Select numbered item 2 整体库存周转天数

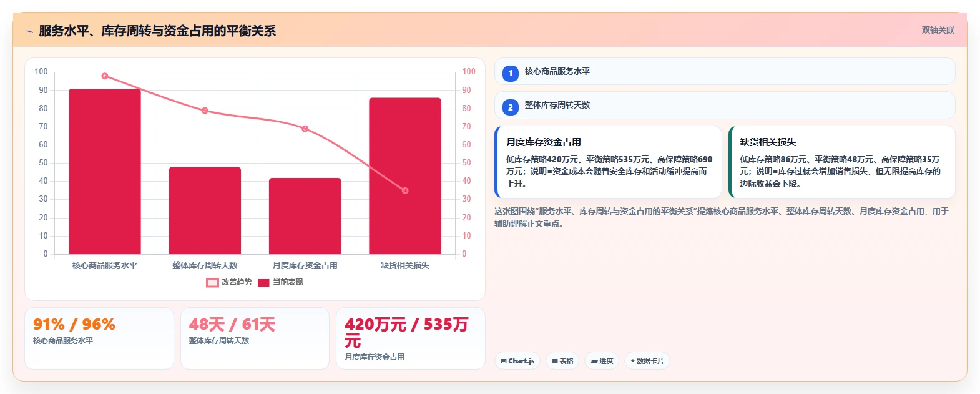(725, 105)
